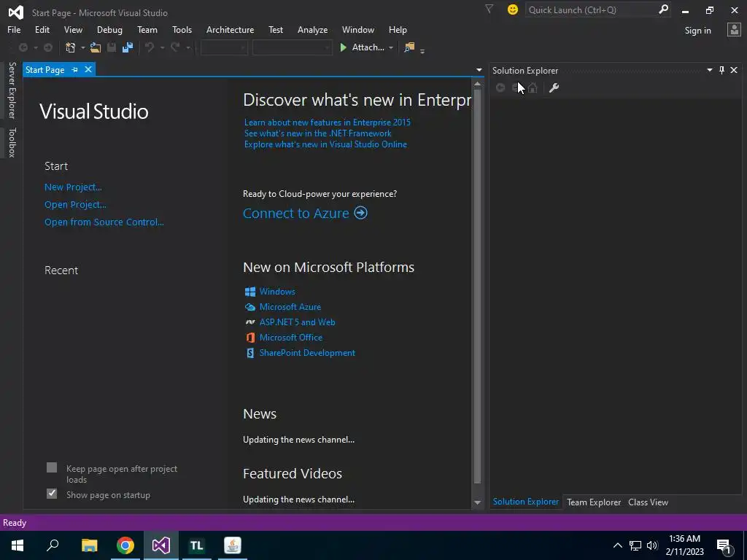747x560 pixels.
Task: Open File Explorer from the taskbar
Action: [x=89, y=545]
